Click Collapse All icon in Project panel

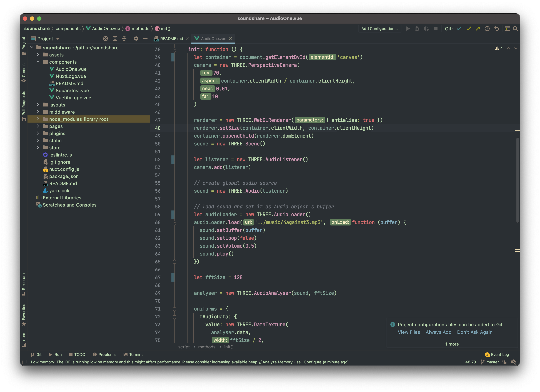click(124, 39)
